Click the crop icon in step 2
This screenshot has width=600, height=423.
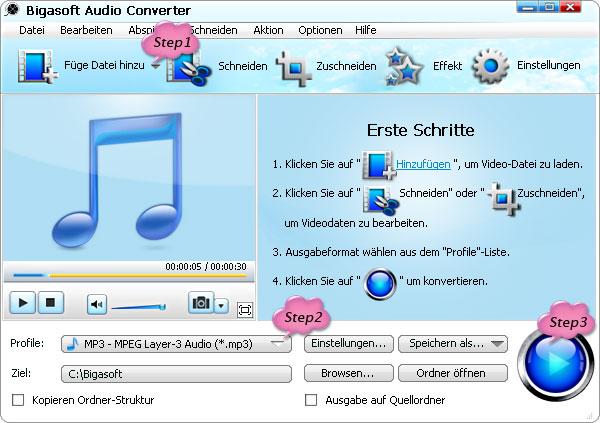click(503, 198)
